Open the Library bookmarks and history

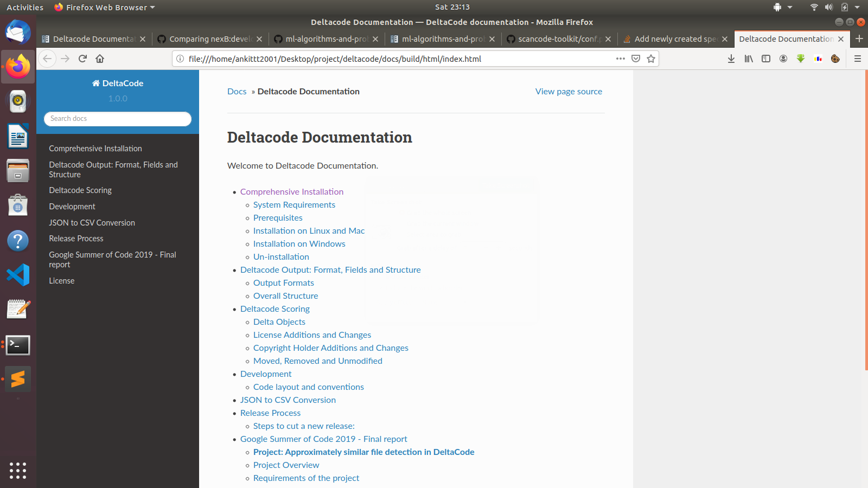(x=749, y=59)
